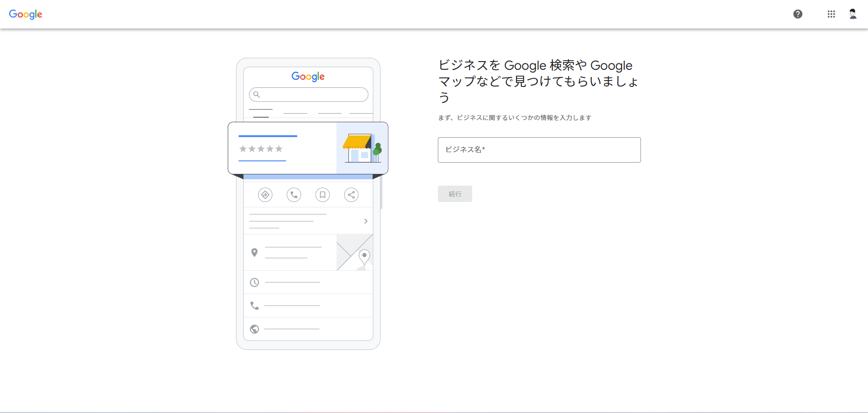
Task: Click the 続行 button
Action: pyautogui.click(x=455, y=194)
